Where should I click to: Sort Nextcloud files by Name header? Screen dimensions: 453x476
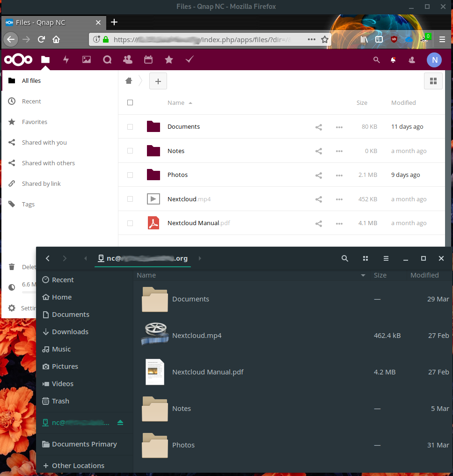[180, 103]
